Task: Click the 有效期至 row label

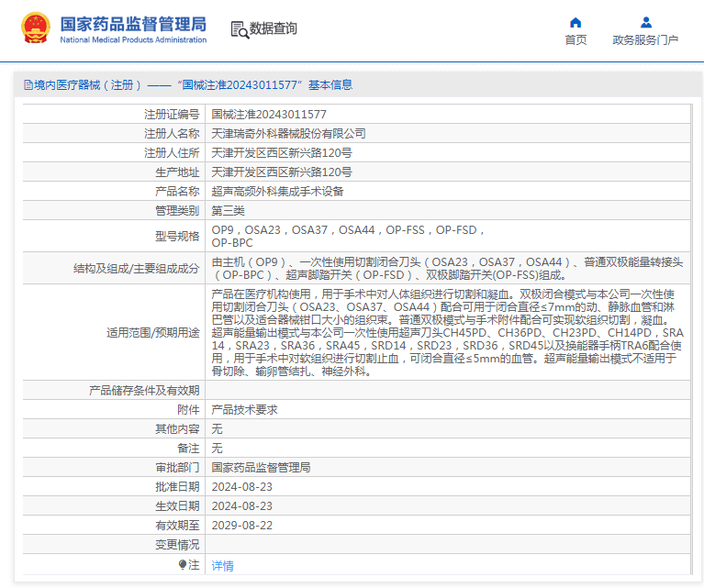Action: coord(177,526)
